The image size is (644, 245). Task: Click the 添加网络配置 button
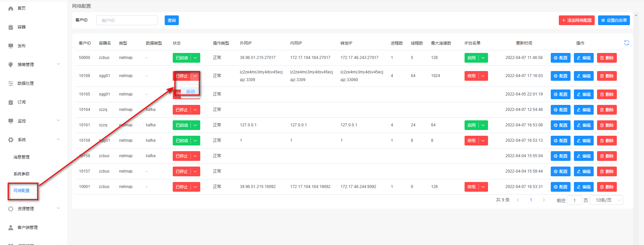[576, 20]
